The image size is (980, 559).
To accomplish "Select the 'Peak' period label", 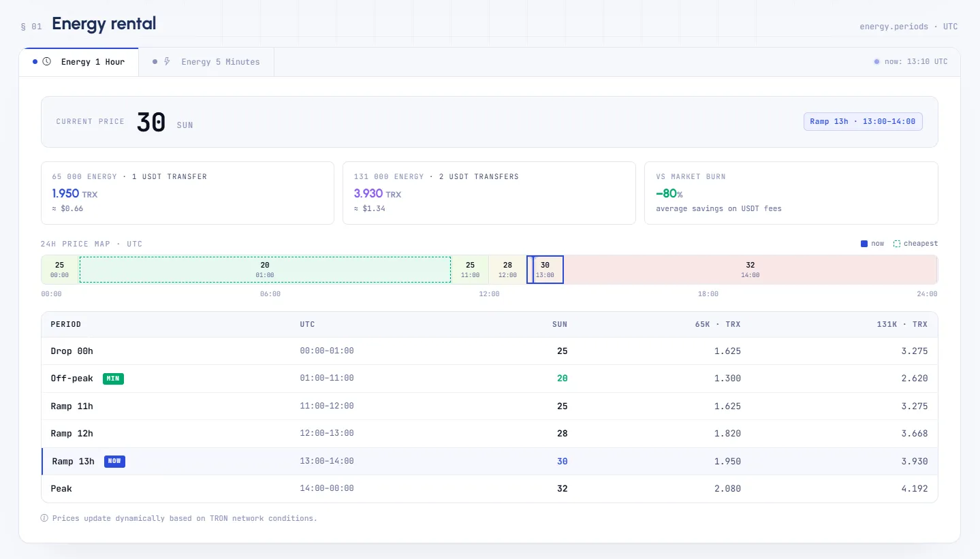I will [61, 489].
